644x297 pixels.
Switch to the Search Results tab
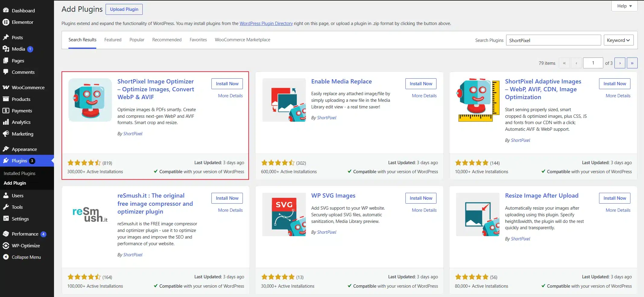click(x=82, y=40)
